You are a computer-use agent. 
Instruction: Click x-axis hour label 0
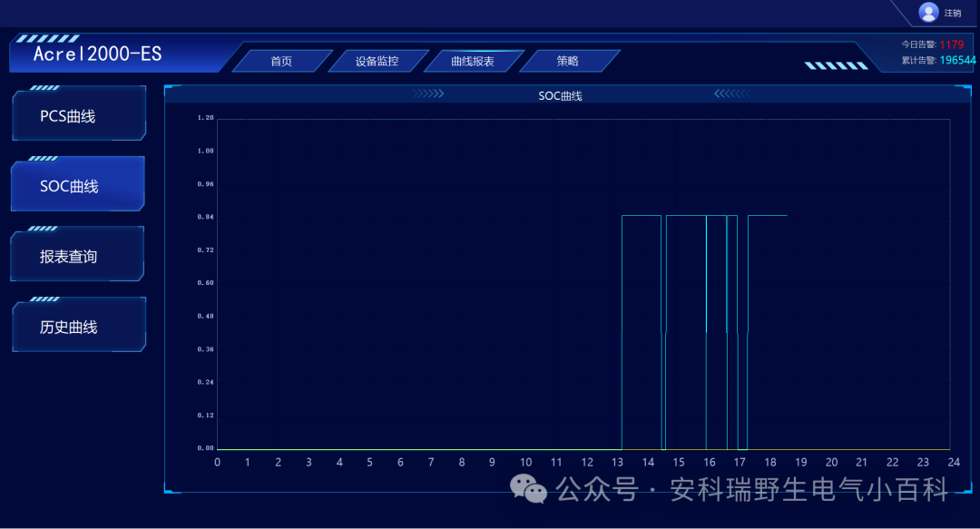(x=217, y=462)
